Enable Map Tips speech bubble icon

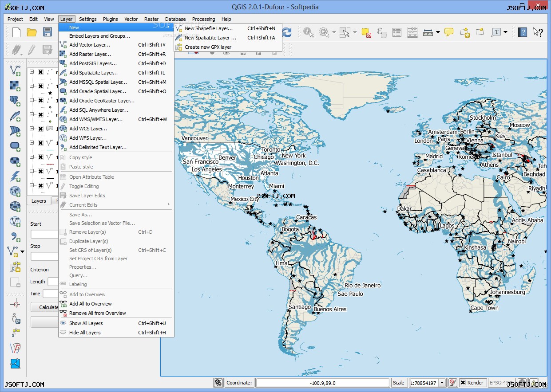pos(449,32)
